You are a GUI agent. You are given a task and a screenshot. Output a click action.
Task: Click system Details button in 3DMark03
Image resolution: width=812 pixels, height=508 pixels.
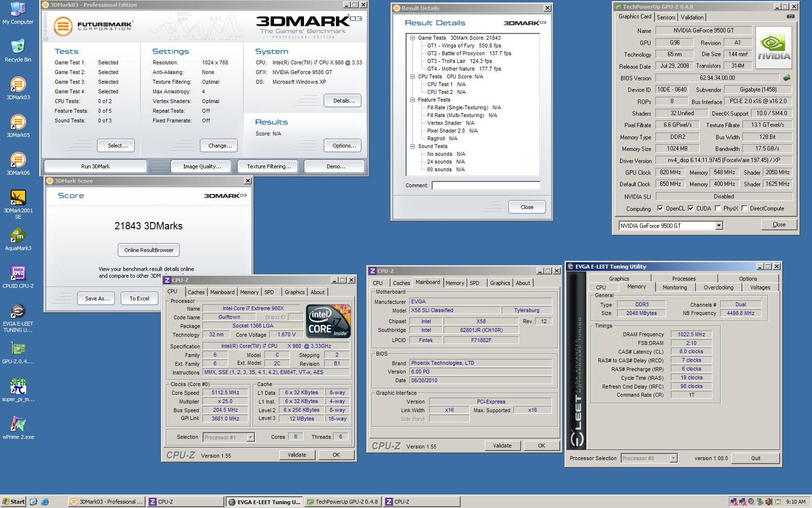[x=344, y=101]
